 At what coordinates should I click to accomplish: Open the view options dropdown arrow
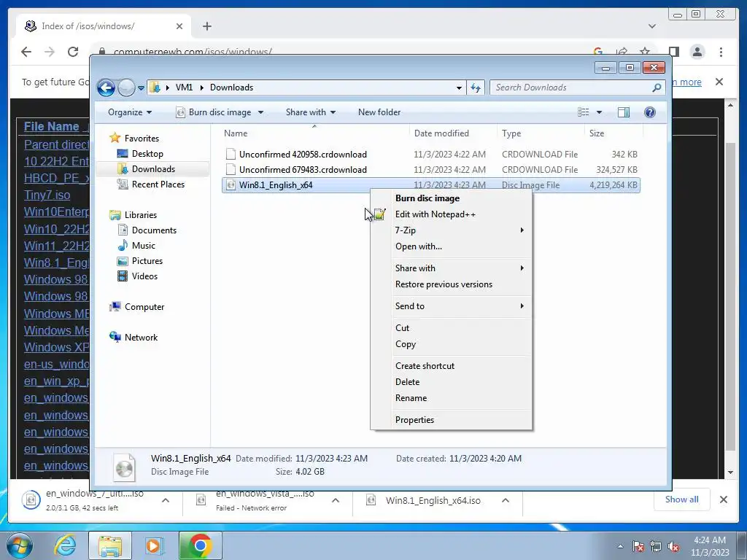600,112
